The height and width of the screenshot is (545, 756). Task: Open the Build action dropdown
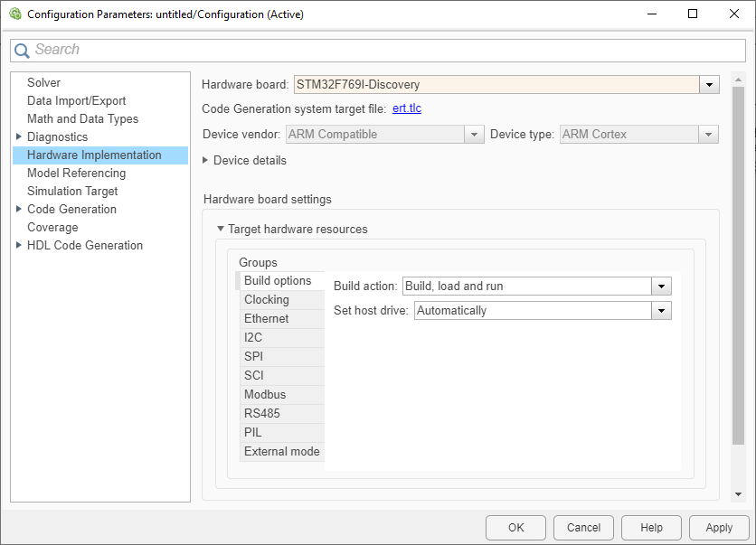coord(661,286)
